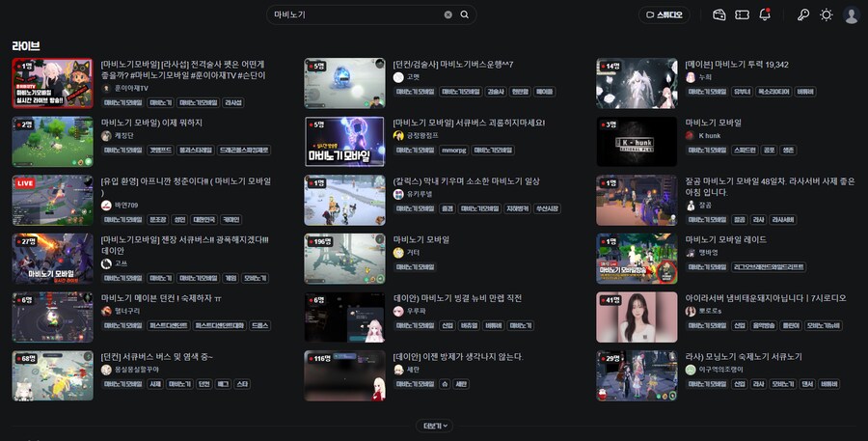Select the 공포 tag on K hunk stream
Image resolution: width=868 pixels, height=441 pixels.
click(769, 151)
